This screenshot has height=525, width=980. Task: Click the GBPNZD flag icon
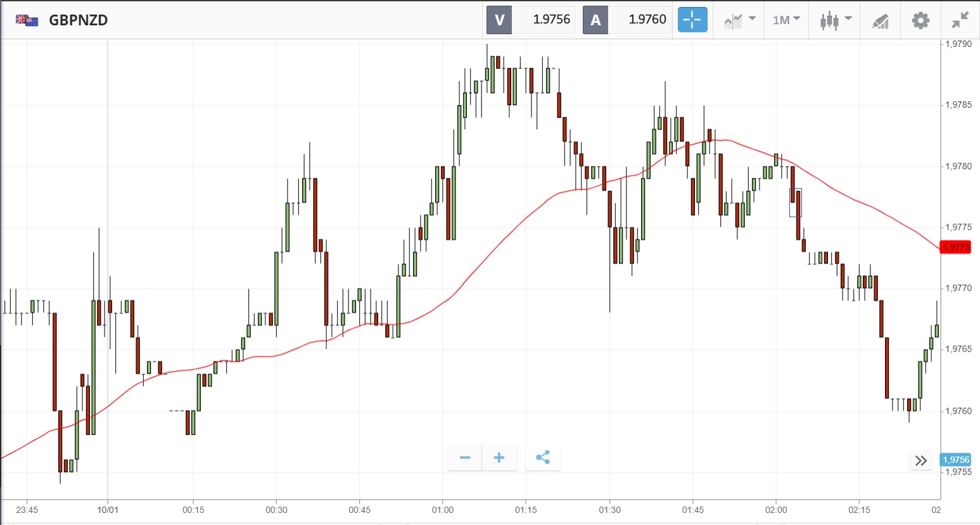(x=27, y=20)
